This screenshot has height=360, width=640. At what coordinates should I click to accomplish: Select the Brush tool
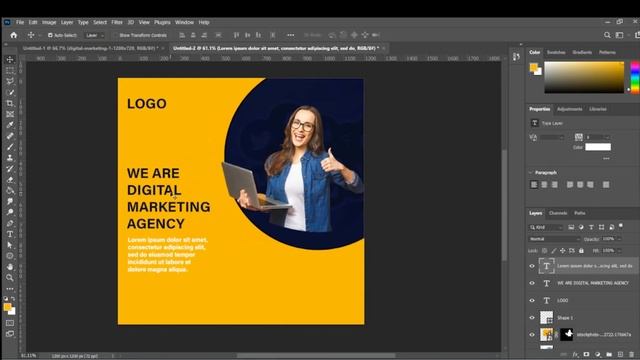click(x=10, y=147)
